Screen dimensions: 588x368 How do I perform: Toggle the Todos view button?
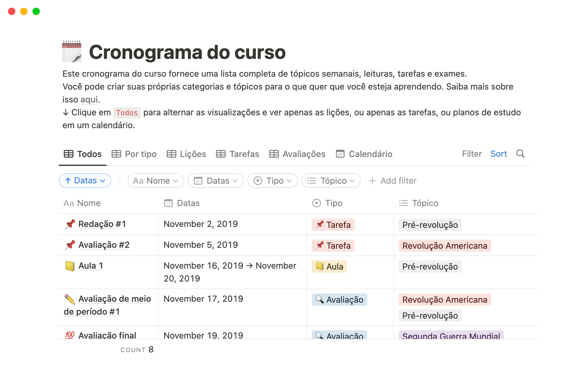(83, 153)
